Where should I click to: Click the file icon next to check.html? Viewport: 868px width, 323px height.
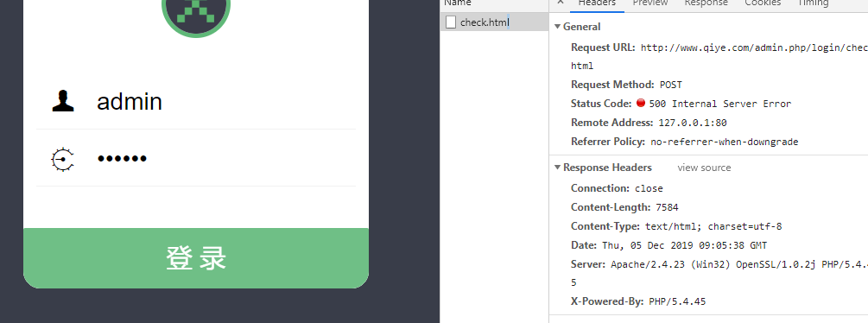pyautogui.click(x=451, y=22)
